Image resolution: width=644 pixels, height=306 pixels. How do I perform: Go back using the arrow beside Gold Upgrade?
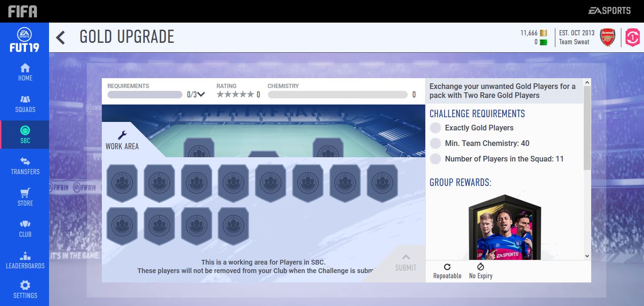point(60,37)
